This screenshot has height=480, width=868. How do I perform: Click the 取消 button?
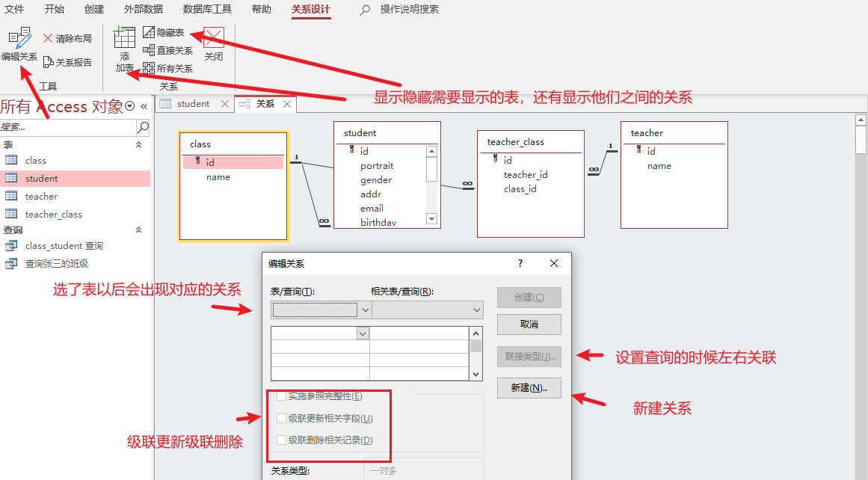[x=529, y=324]
